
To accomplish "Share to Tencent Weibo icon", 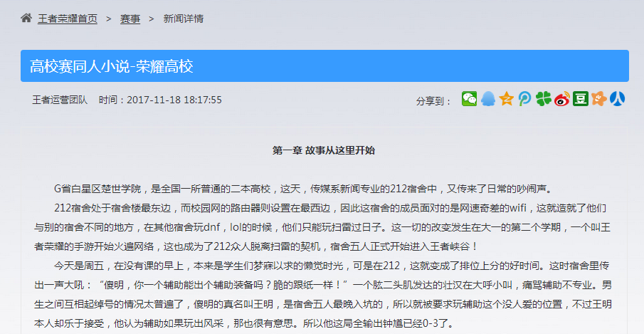I will pyautogui.click(x=524, y=99).
